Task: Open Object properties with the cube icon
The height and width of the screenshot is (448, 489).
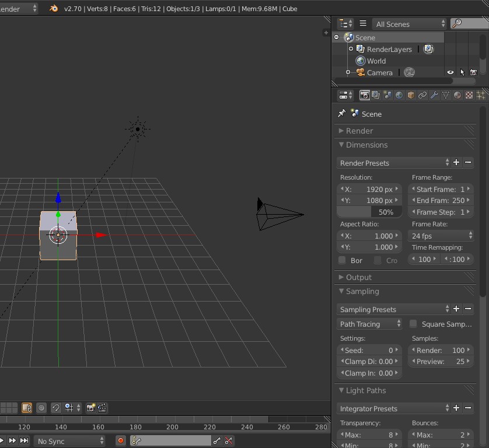Action: pos(410,94)
